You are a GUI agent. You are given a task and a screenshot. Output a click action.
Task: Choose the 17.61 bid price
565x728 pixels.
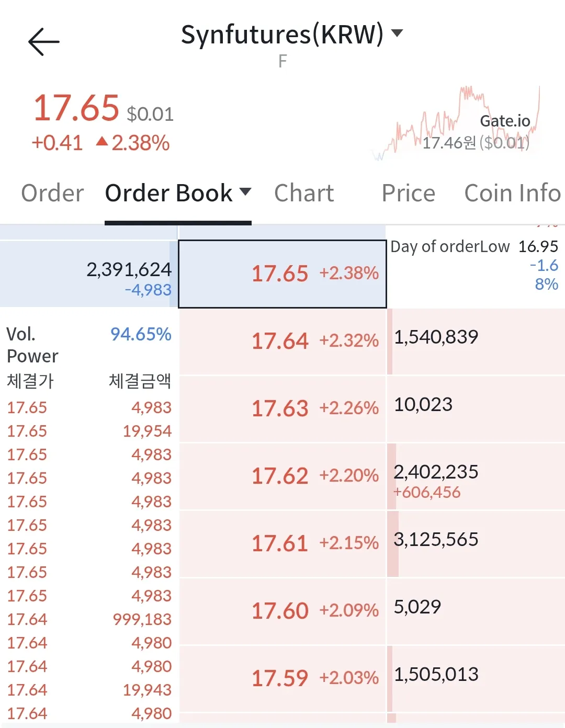coord(282,543)
